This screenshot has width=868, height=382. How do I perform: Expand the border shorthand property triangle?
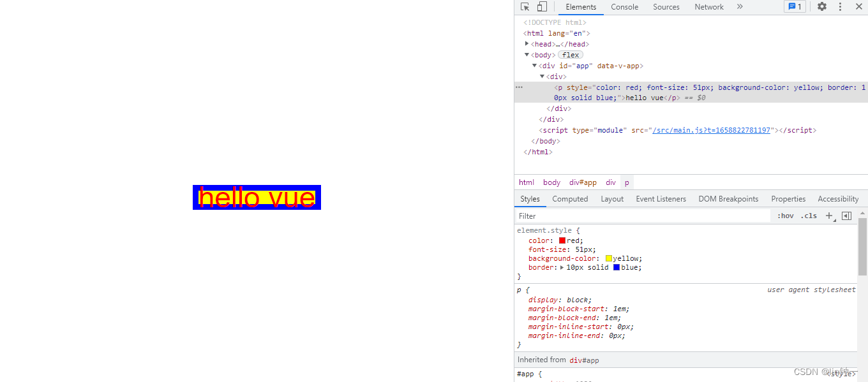pos(562,268)
